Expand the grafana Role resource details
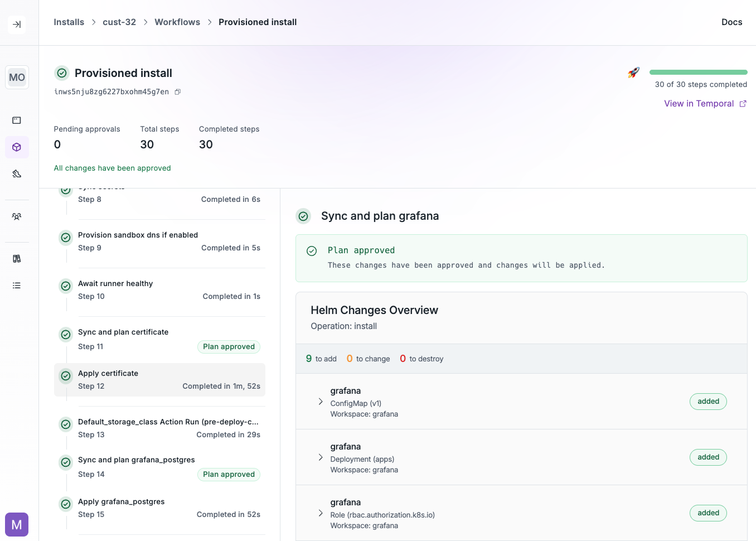 click(321, 513)
